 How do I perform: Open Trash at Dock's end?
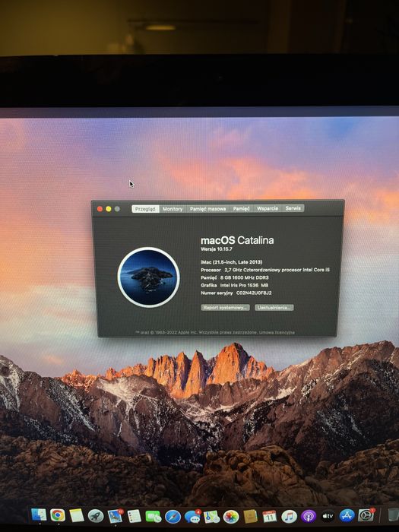(x=393, y=515)
